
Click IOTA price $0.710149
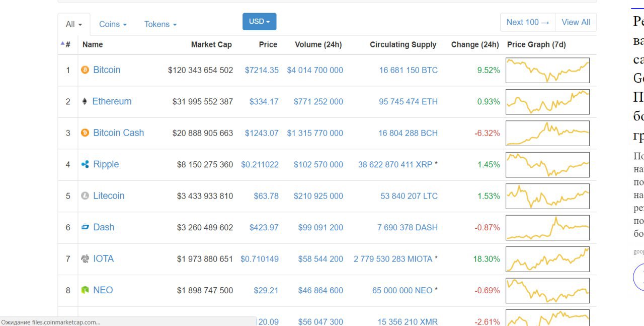tap(260, 259)
